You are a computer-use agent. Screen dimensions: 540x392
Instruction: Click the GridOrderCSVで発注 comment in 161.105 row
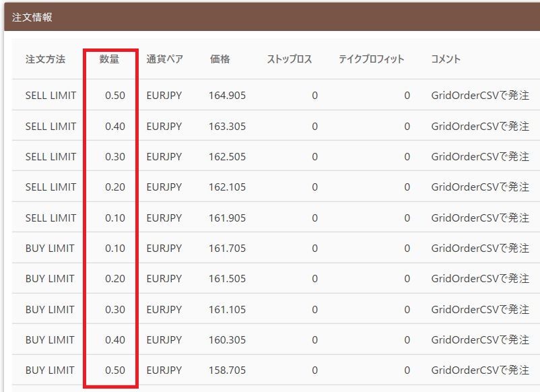[x=480, y=310]
